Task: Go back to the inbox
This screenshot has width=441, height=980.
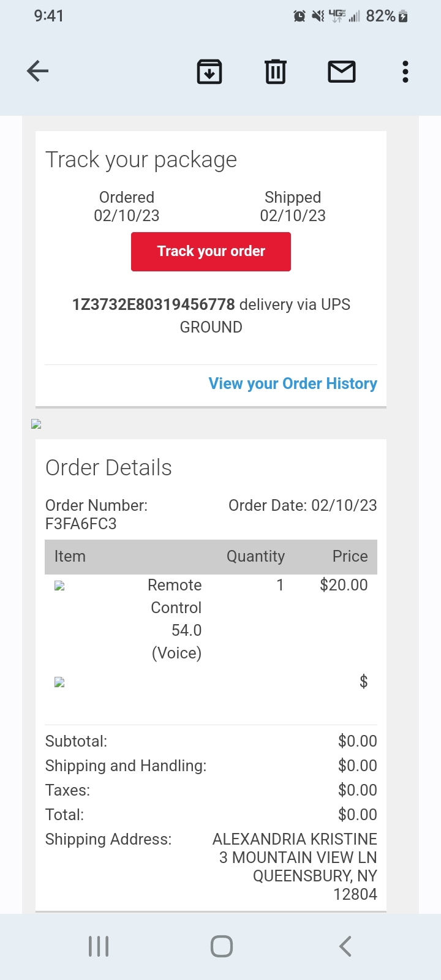Action: coord(38,72)
